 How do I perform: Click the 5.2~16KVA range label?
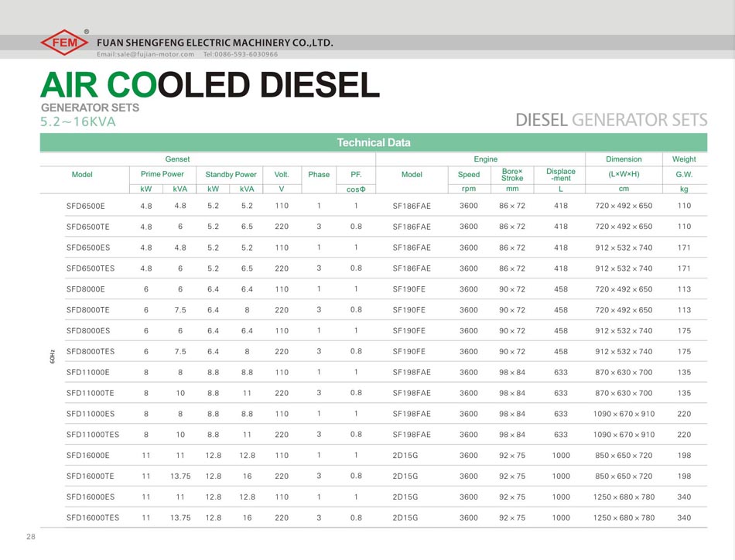click(x=78, y=122)
